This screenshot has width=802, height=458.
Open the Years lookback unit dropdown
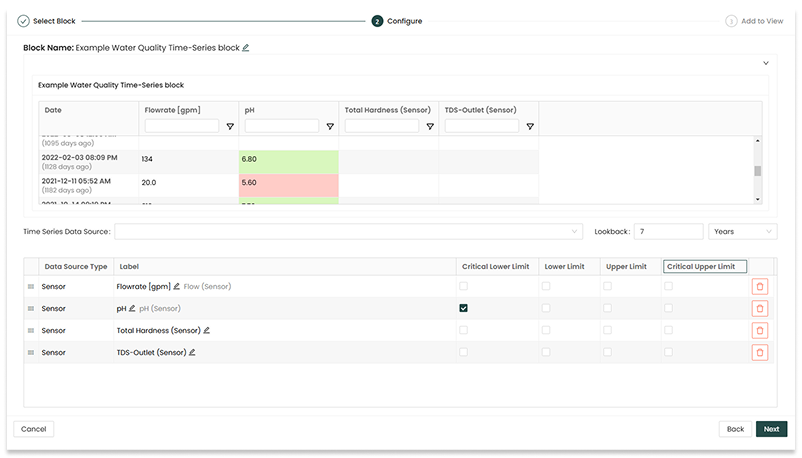742,231
